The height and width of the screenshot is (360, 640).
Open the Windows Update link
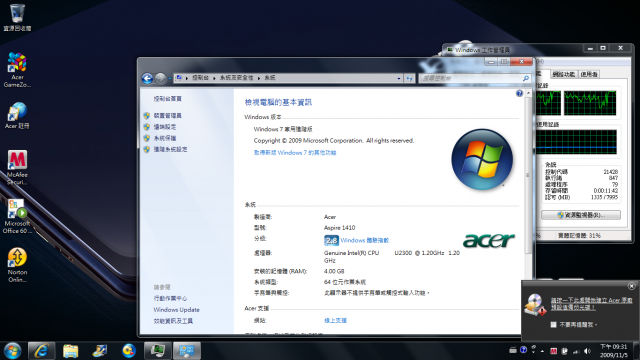(x=176, y=310)
